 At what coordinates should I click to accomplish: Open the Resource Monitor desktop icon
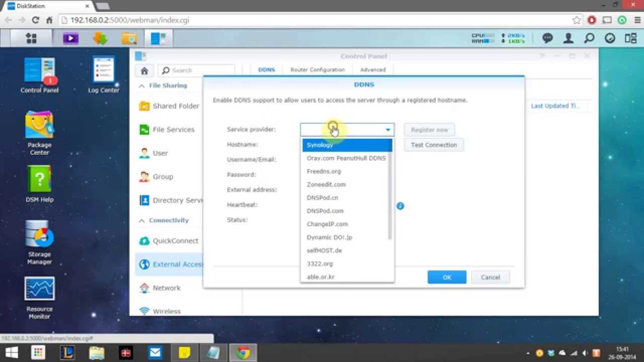click(39, 298)
